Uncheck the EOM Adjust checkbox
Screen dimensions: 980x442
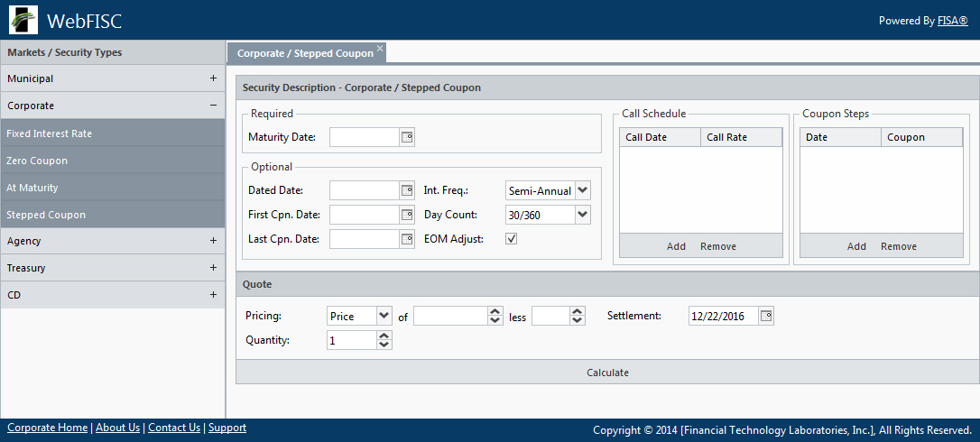coord(512,239)
